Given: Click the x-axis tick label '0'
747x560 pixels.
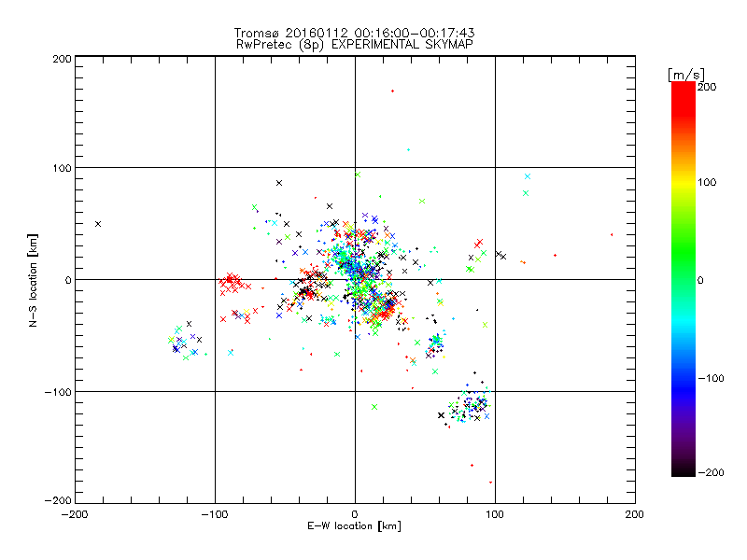Looking at the screenshot, I should [355, 514].
